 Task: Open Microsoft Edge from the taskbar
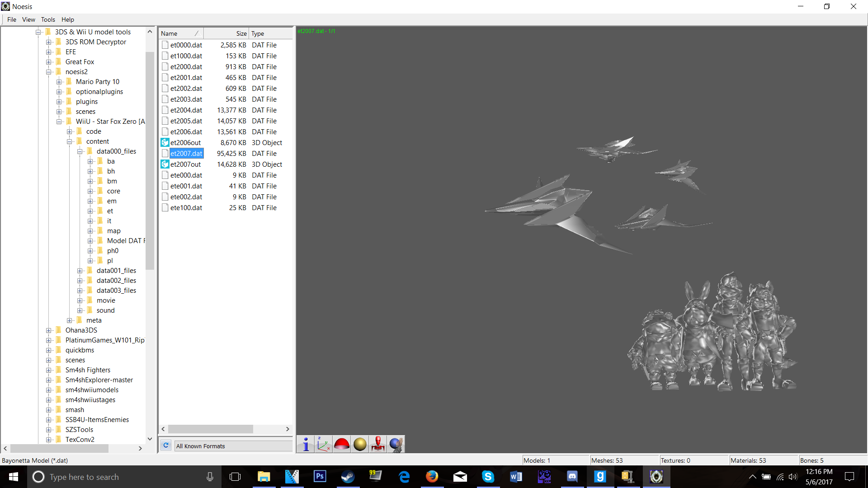(404, 477)
